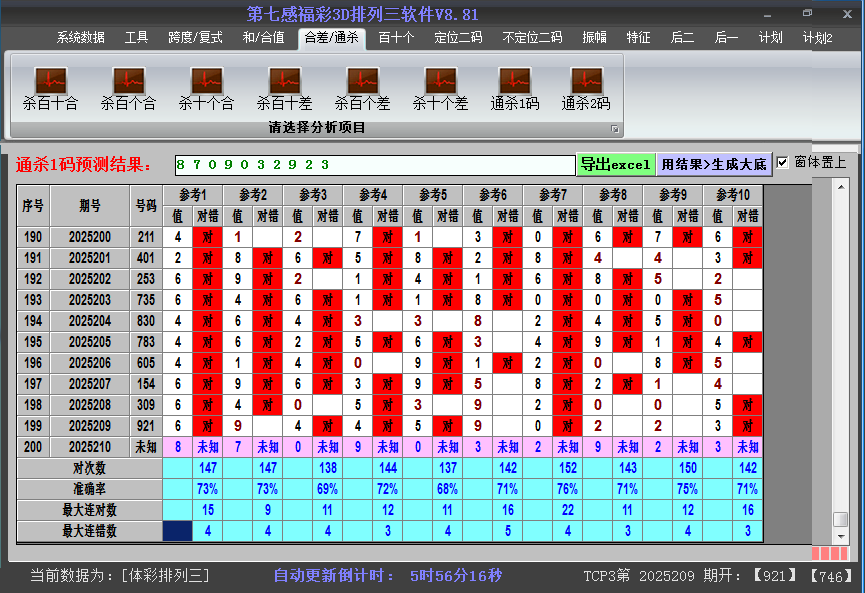Click the 最大连错数 row label
865x593 pixels.
point(90,531)
